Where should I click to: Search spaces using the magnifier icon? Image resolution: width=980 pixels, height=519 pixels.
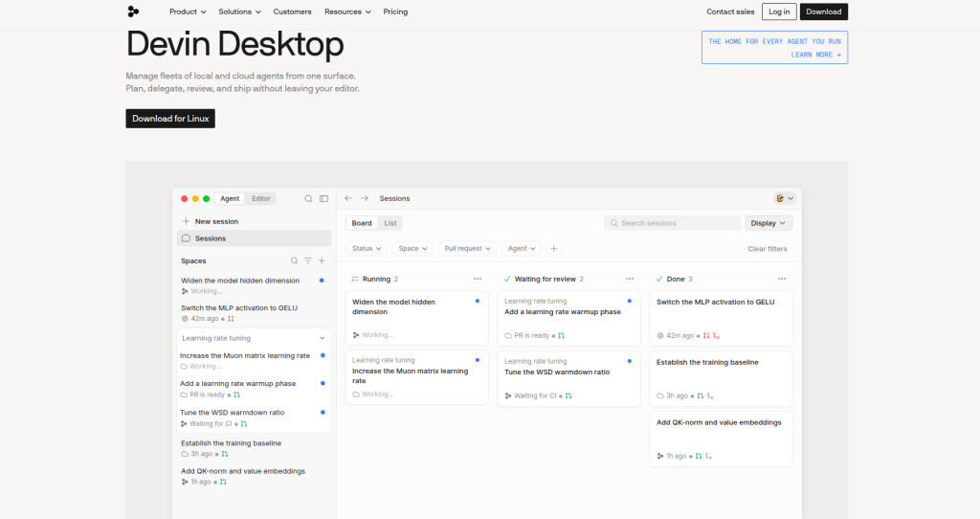pyautogui.click(x=294, y=260)
